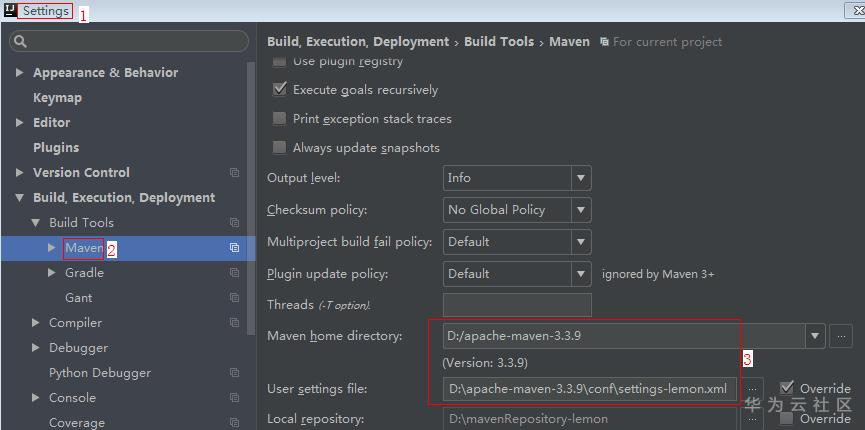Click the project-level icon beside Console
The width and height of the screenshot is (865, 430).
tap(234, 398)
